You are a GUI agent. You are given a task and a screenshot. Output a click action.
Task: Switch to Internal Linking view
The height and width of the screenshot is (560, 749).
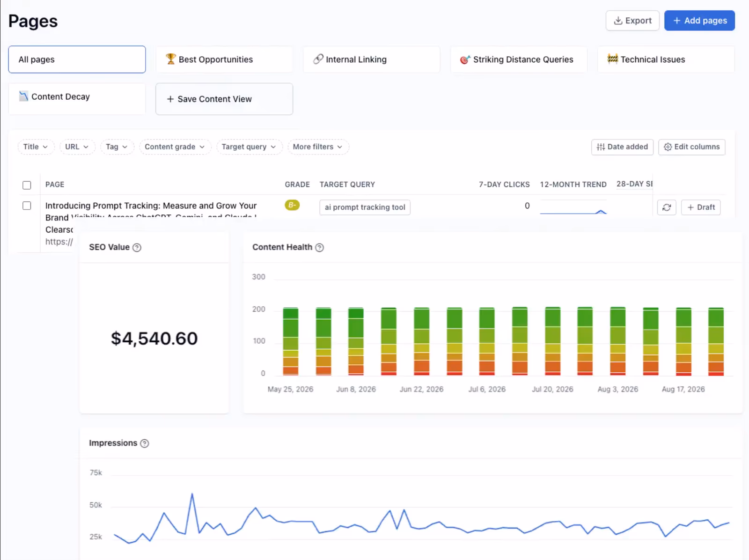tap(371, 59)
